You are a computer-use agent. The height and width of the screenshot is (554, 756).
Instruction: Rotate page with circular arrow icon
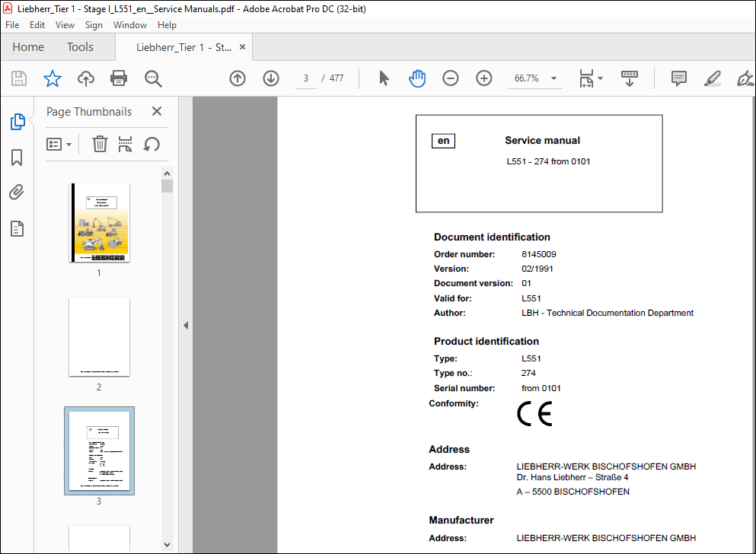click(x=152, y=144)
